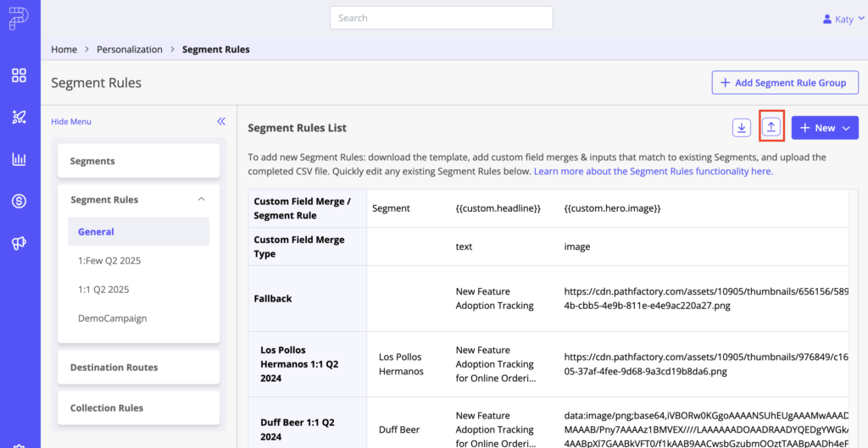Viewport: 868px width, 448px height.
Task: Click the download template icon
Action: 741,128
